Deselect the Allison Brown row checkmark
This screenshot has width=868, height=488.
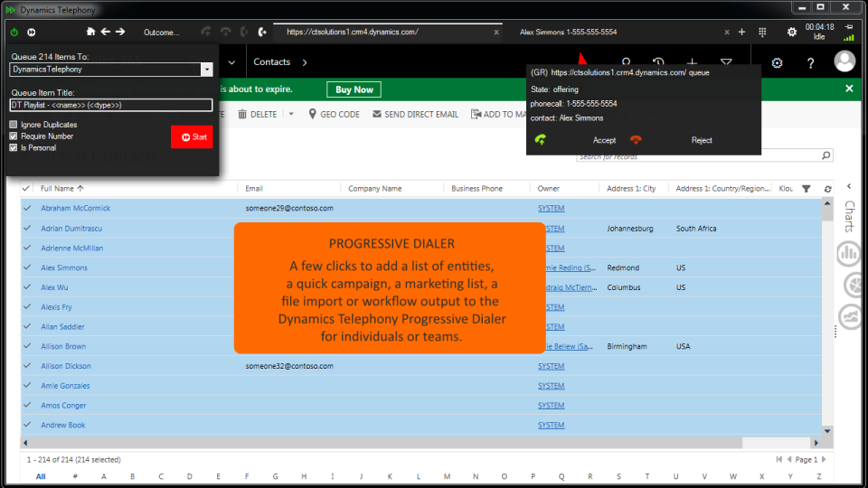27,346
